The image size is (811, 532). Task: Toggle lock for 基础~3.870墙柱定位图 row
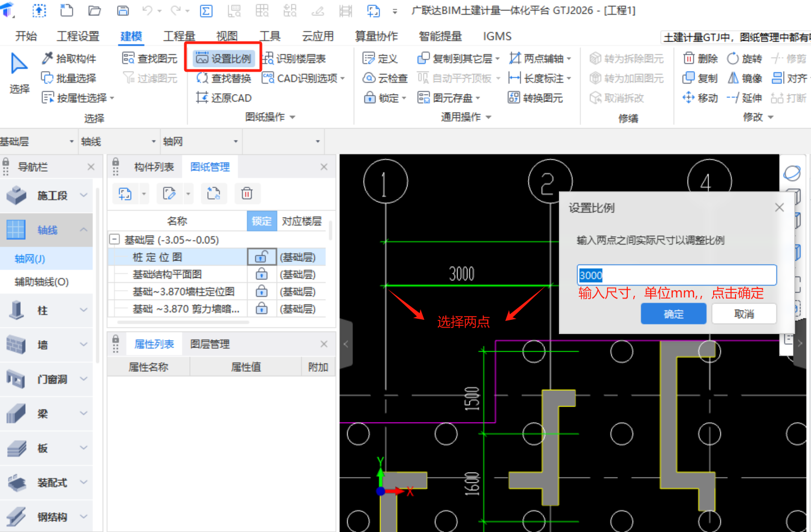pyautogui.click(x=262, y=291)
